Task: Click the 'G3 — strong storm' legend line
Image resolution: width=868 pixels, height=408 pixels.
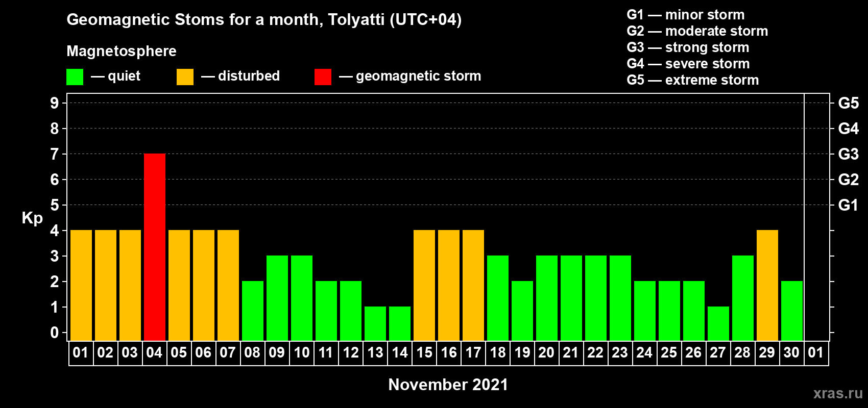Action: coord(688,47)
